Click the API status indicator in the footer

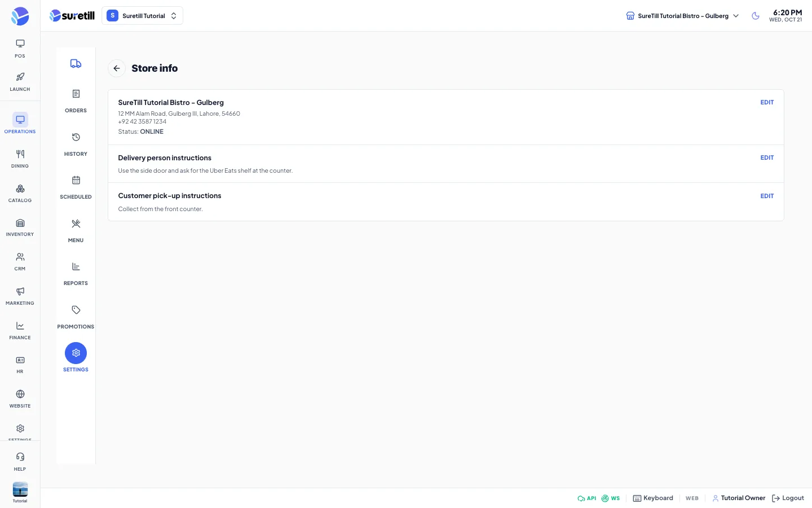(586, 498)
